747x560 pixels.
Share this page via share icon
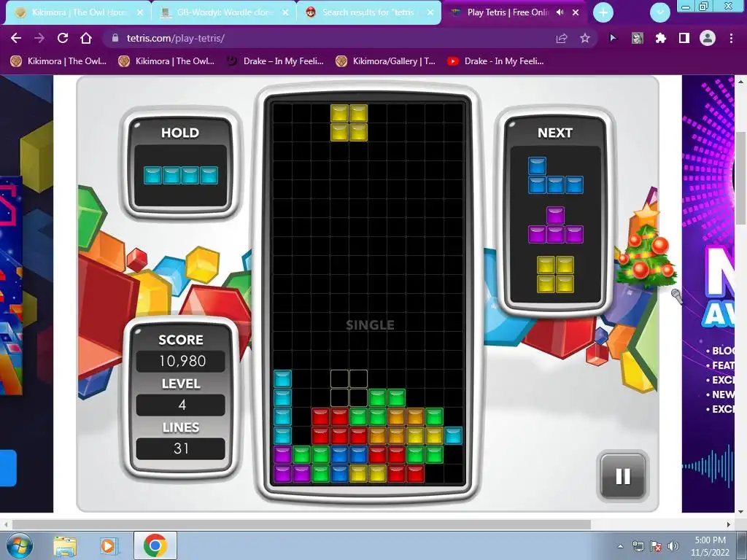(562, 38)
